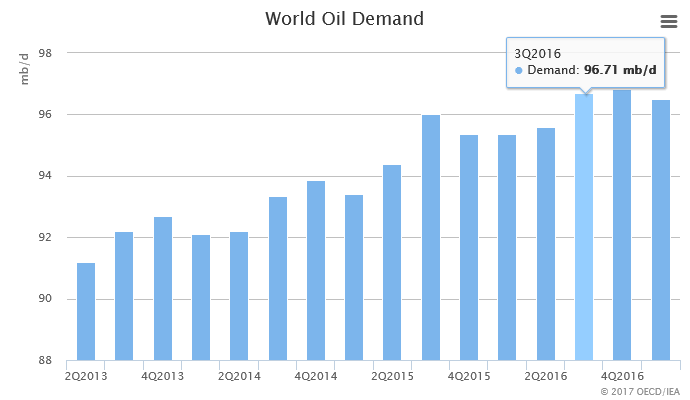Screen dimensions: 690x400
Task: Click the 'World Oil Demand' chart title
Action: point(345,19)
